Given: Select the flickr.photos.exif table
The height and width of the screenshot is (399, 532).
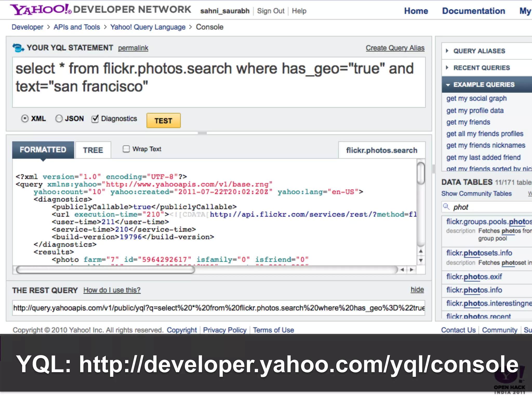Looking at the screenshot, I should click(474, 277).
